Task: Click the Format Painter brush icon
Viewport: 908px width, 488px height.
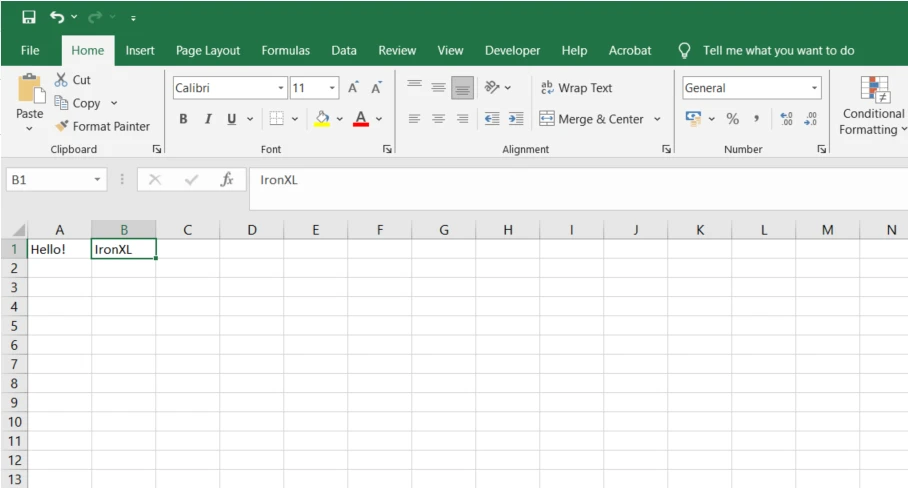Action: 62,127
